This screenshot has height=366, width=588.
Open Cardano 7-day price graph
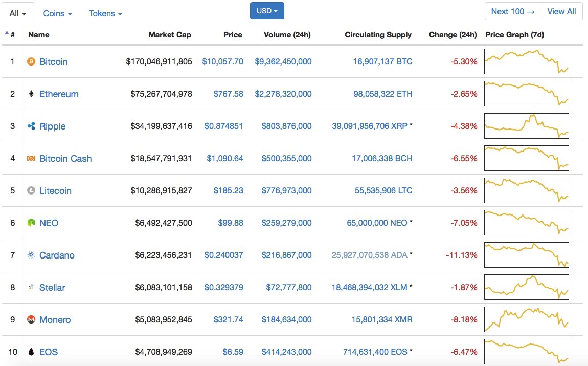point(527,255)
